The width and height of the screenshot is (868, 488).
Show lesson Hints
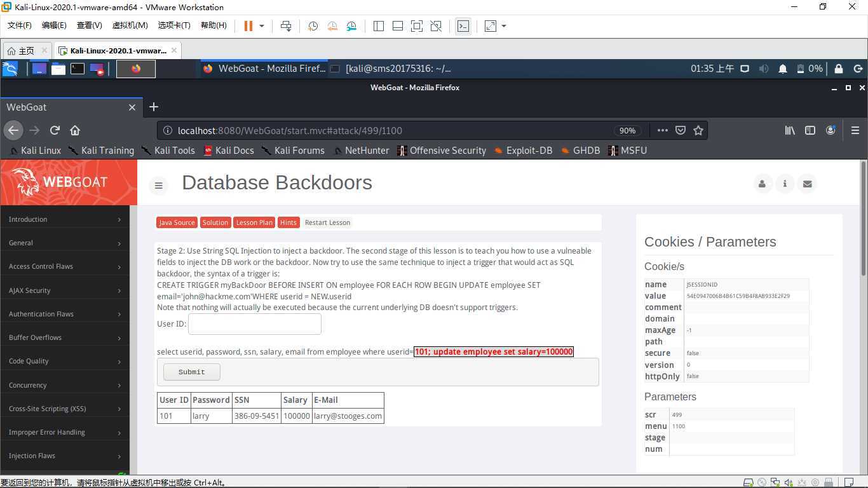click(288, 222)
